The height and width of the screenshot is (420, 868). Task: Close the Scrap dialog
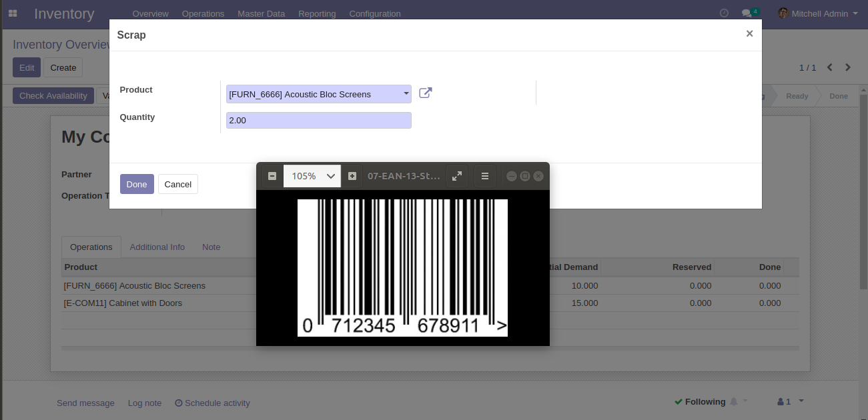749,33
